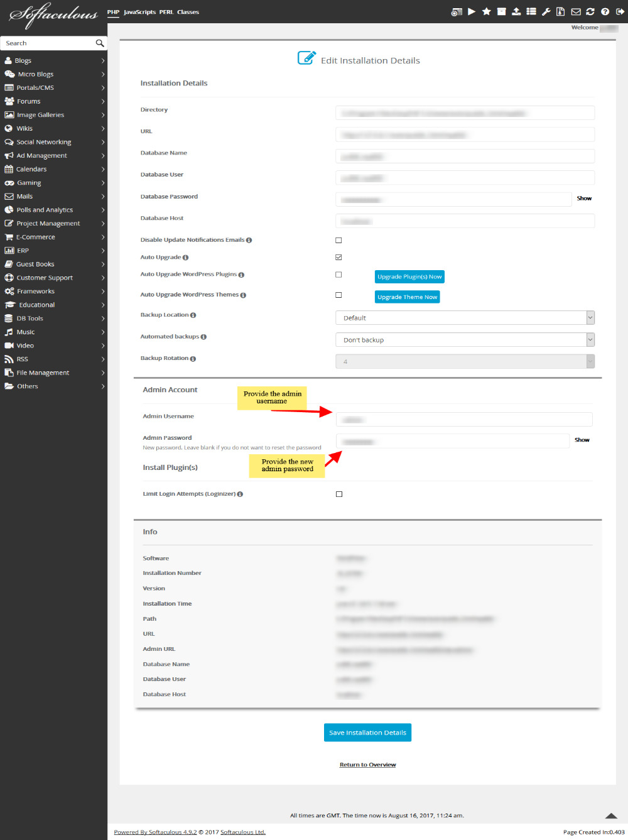Click the sidebar Search field
The width and height of the screenshot is (628, 840).
pyautogui.click(x=48, y=43)
